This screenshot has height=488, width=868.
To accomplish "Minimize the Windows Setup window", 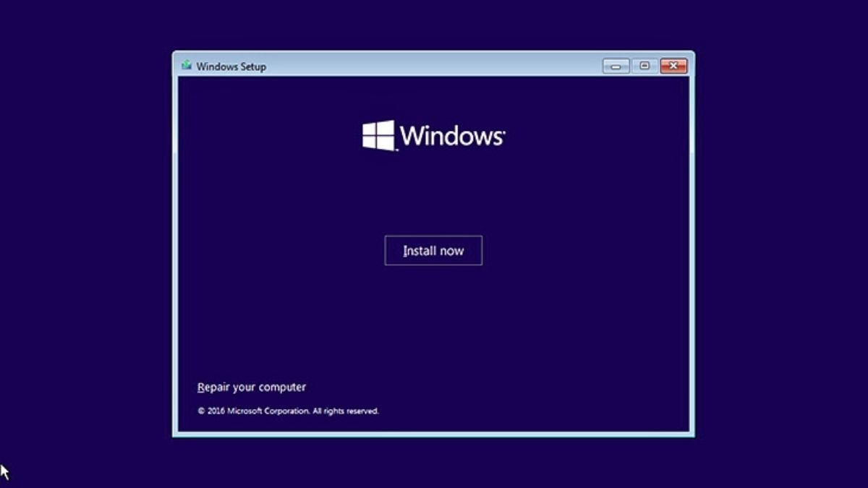I will tap(615, 66).
